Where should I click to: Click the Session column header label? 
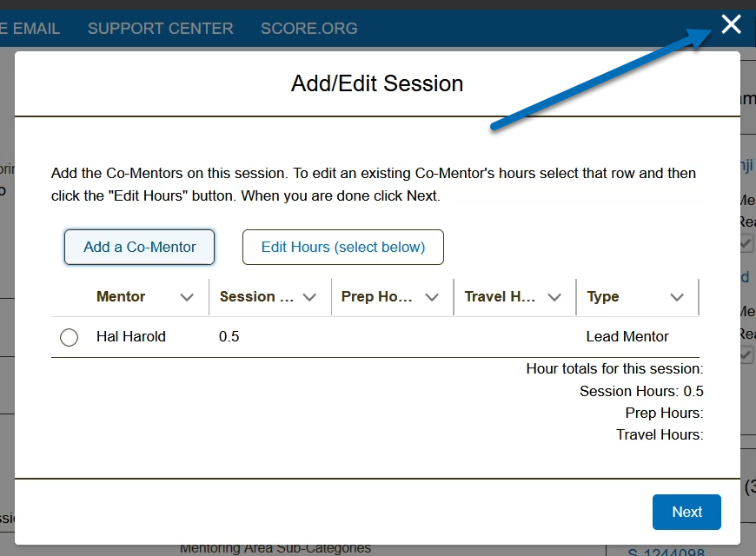pyautogui.click(x=256, y=296)
